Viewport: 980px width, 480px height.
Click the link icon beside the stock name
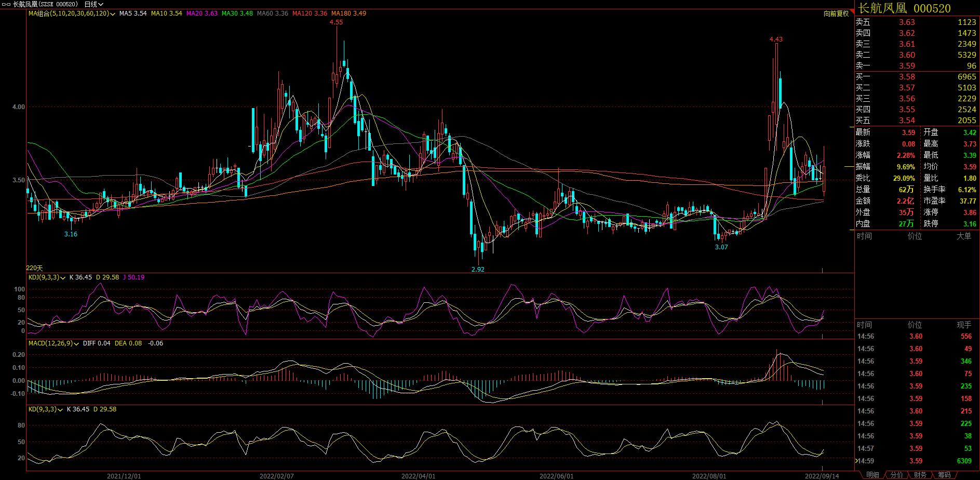7,4
